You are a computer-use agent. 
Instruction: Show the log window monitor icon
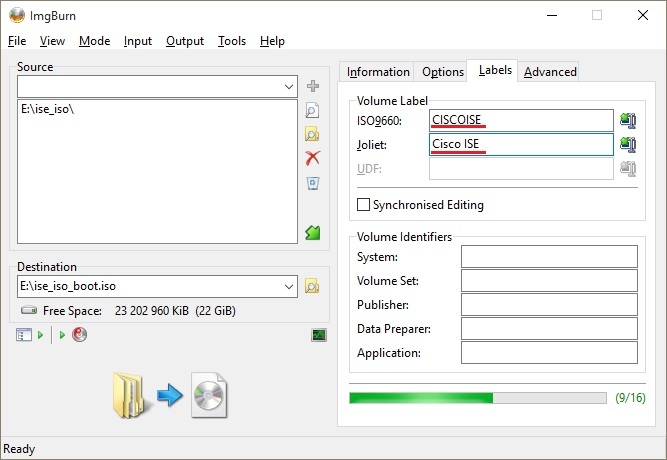[x=319, y=335]
